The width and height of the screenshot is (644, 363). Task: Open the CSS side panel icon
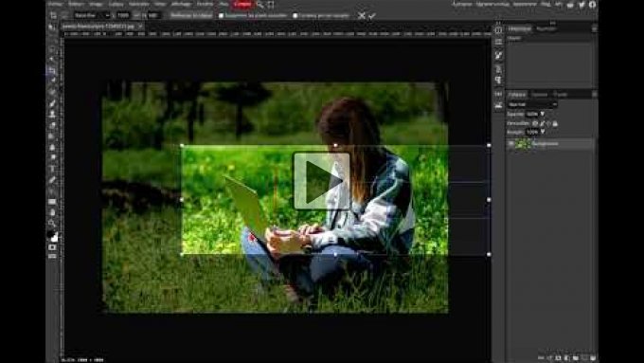[x=498, y=94]
